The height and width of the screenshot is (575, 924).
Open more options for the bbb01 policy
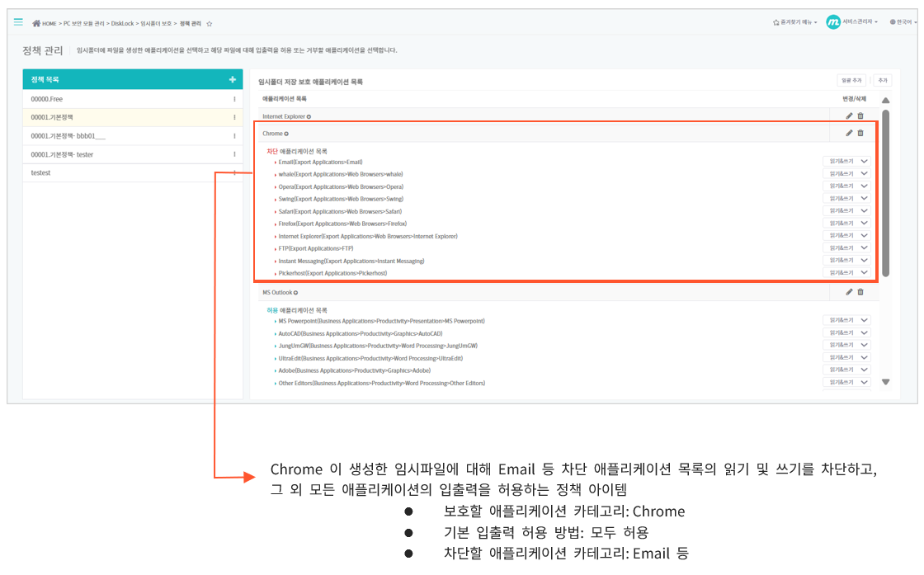coord(234,136)
